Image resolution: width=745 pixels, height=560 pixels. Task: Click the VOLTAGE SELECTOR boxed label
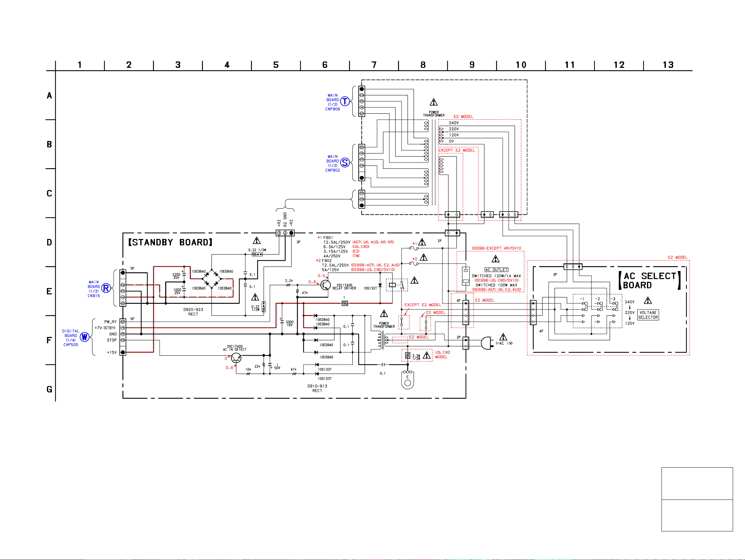(648, 315)
